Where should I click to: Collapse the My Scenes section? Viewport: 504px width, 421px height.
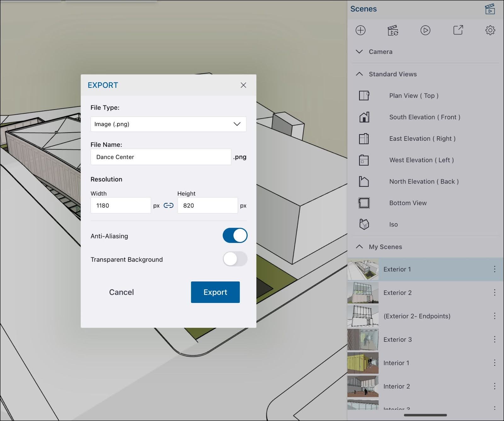[359, 247]
